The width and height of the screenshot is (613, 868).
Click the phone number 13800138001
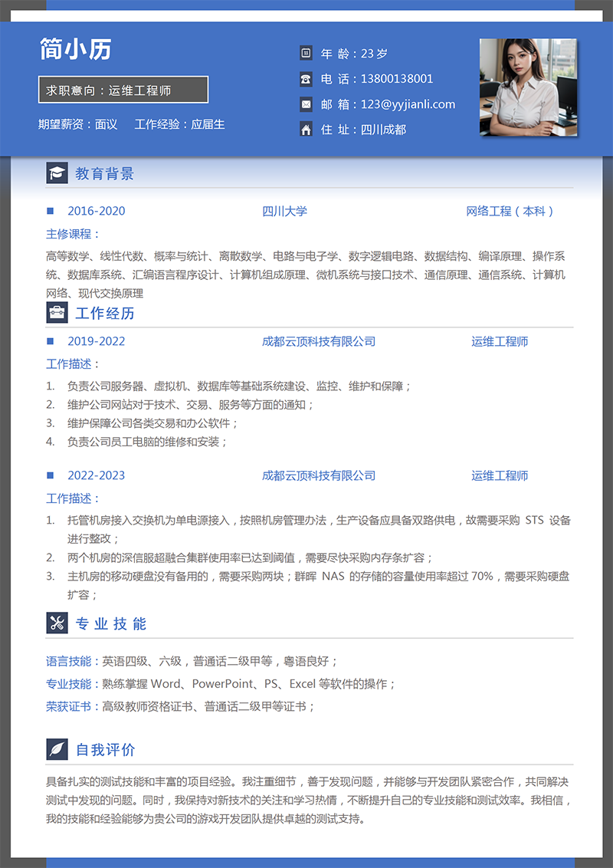point(396,78)
